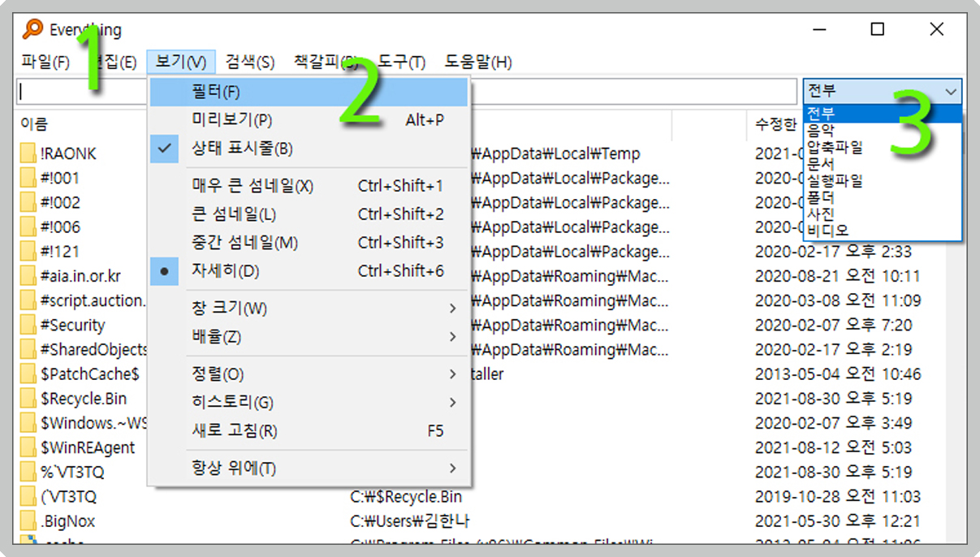Click date 2021-08-12 오전 5:03
The width and height of the screenshot is (980, 557).
pyautogui.click(x=834, y=447)
